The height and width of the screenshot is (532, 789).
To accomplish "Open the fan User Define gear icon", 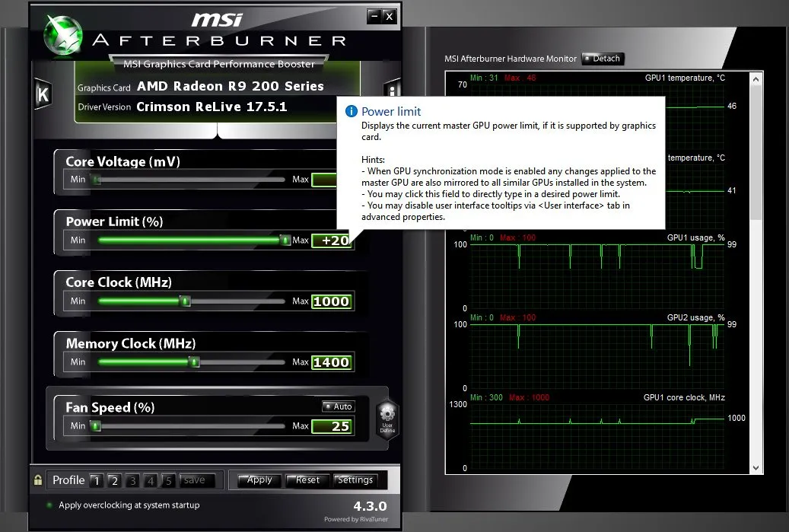I will 387,419.
